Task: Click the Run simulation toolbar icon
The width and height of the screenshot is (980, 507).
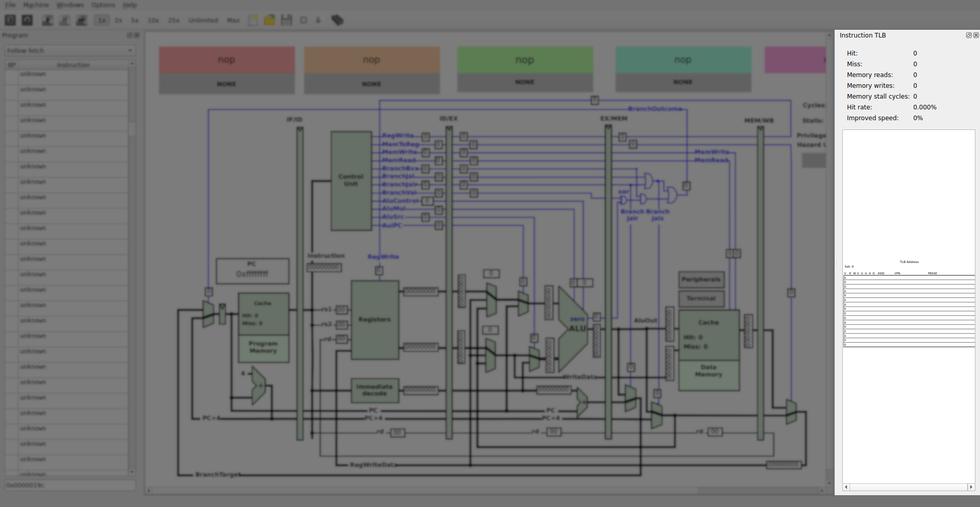Action: click(x=48, y=20)
